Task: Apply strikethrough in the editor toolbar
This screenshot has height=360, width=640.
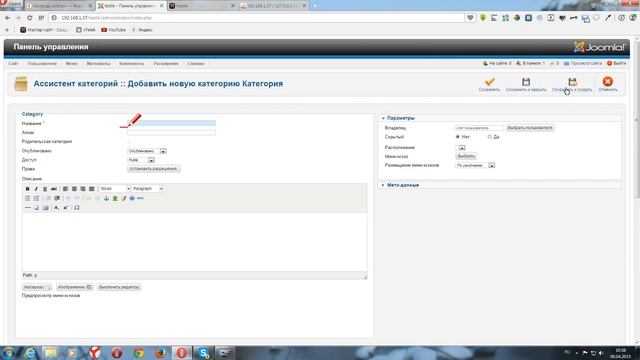Action: click(x=54, y=189)
